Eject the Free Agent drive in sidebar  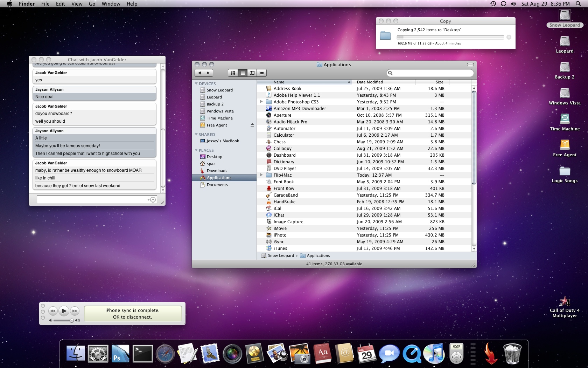tap(252, 125)
